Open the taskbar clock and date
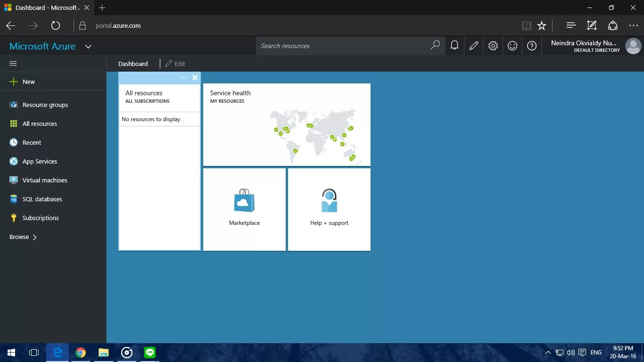The image size is (644, 362). (623, 353)
